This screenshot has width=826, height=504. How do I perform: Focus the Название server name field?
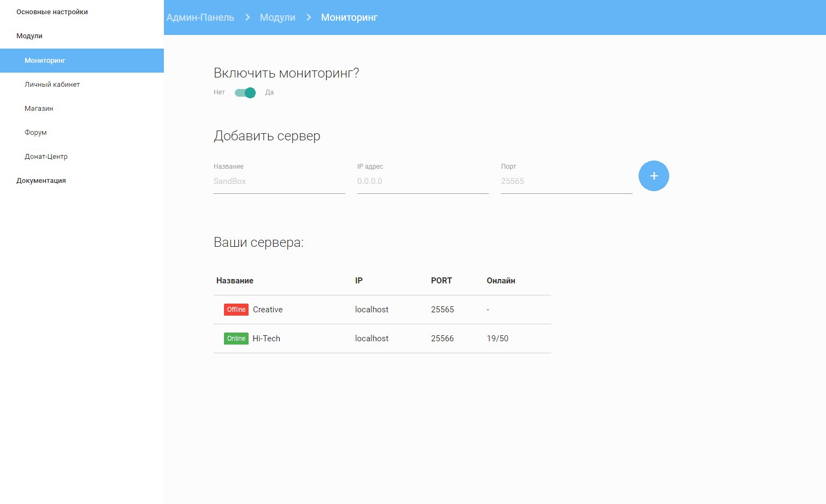click(x=279, y=181)
